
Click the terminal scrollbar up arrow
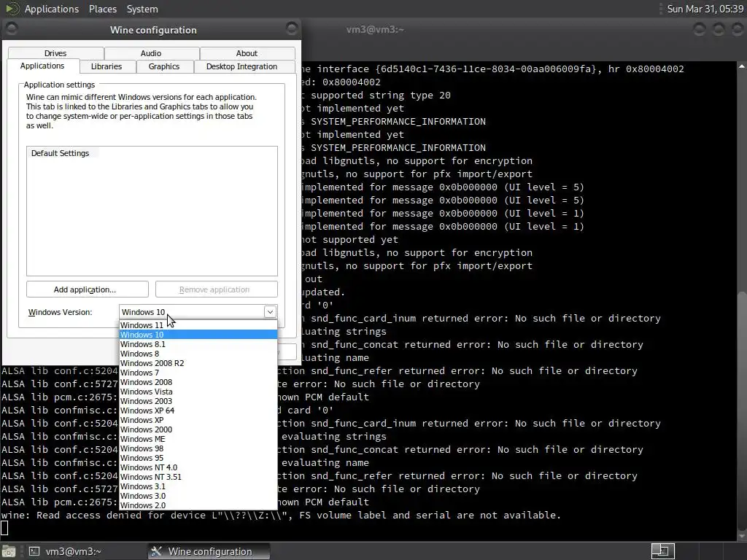click(742, 66)
